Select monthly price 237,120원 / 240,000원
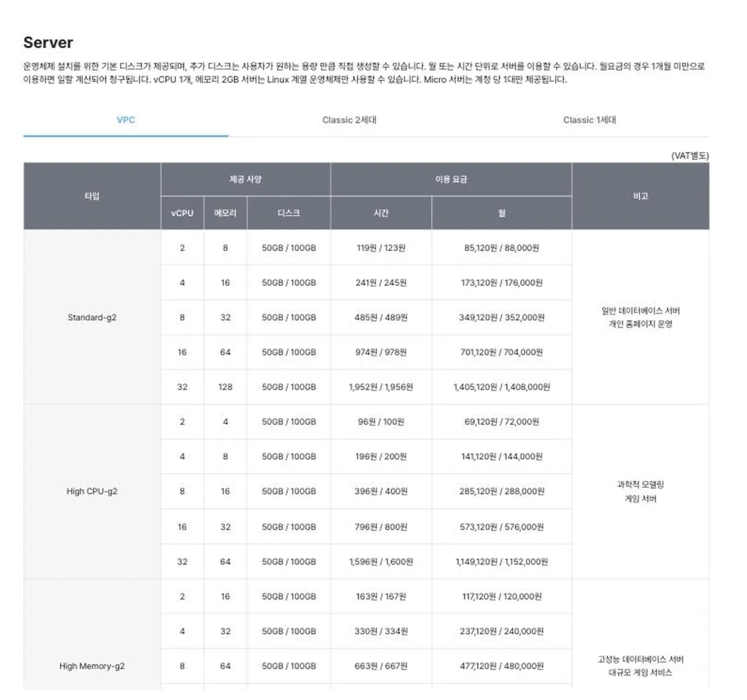 click(502, 631)
